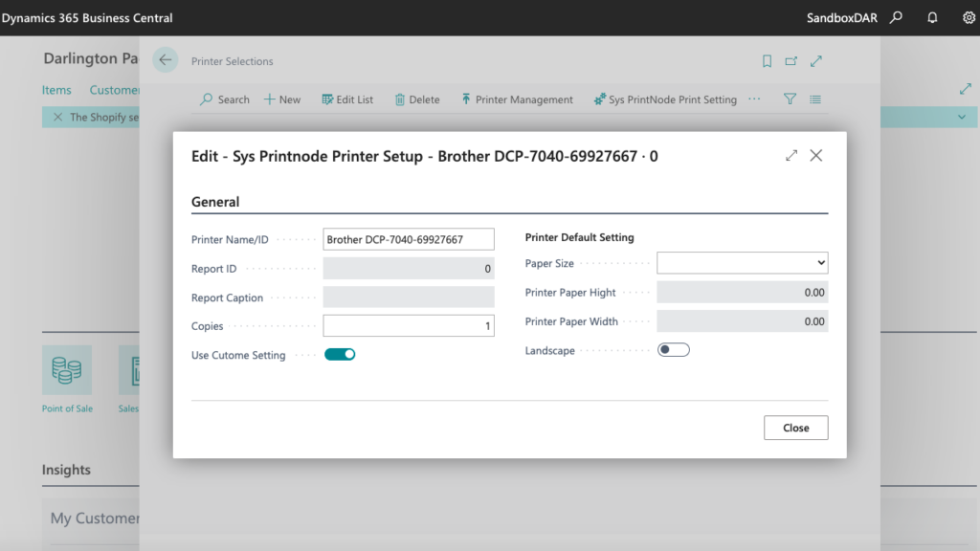980x551 pixels.
Task: Open Printer Selections in new window
Action: coord(791,60)
